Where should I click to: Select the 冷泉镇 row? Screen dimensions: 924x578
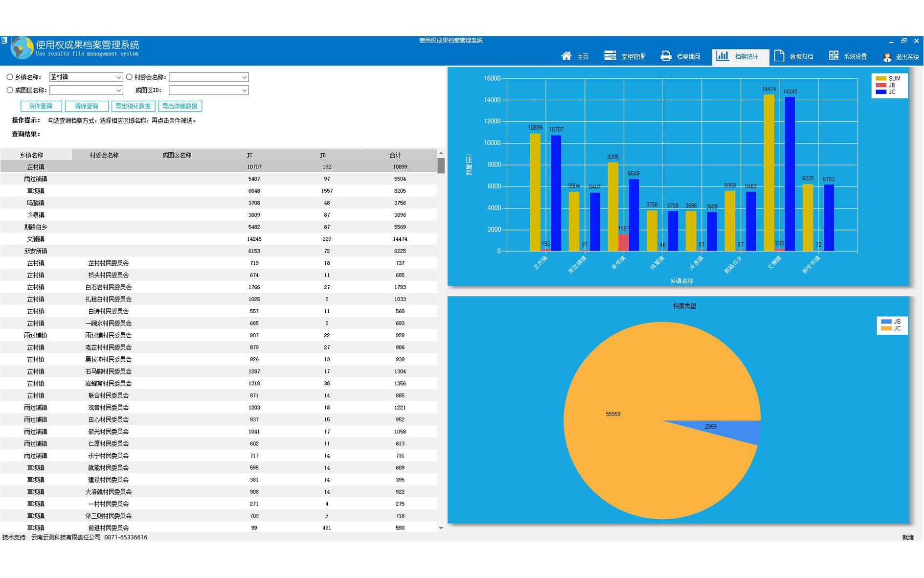click(x=219, y=215)
